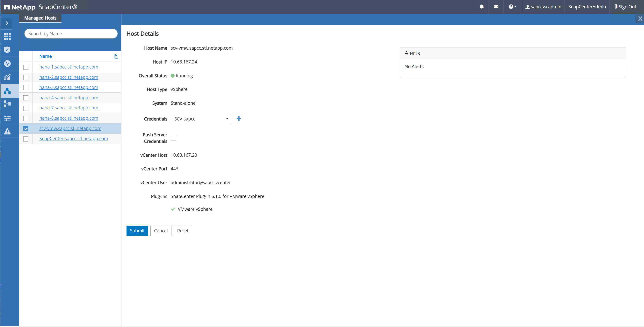Viewport: 644px width, 327px height.
Task: Open the Storage Systems icon in sidebar
Action: (7, 104)
